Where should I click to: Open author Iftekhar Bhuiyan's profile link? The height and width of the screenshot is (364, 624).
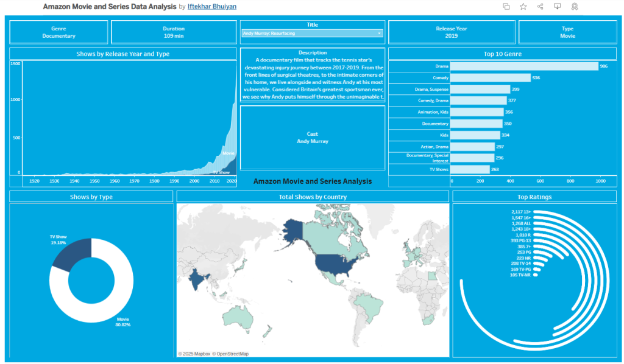(x=211, y=6)
